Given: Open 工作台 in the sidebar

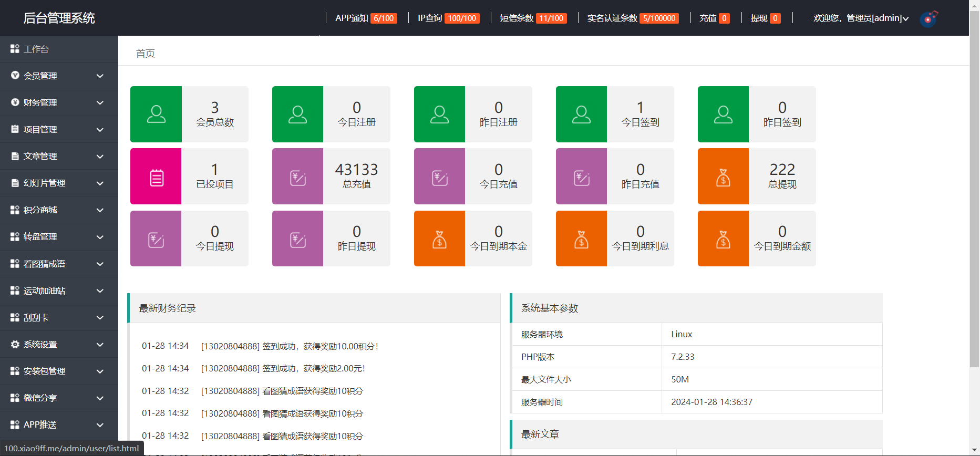Looking at the screenshot, I should click(59, 49).
